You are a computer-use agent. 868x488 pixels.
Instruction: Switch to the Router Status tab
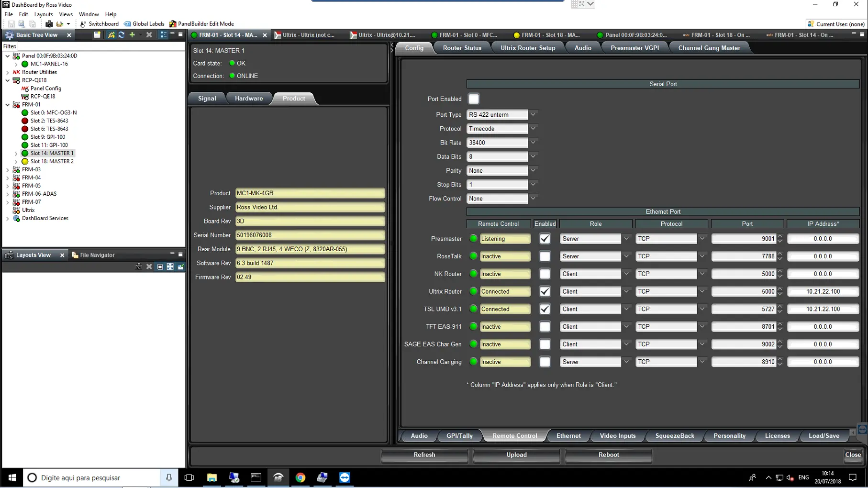pyautogui.click(x=462, y=48)
